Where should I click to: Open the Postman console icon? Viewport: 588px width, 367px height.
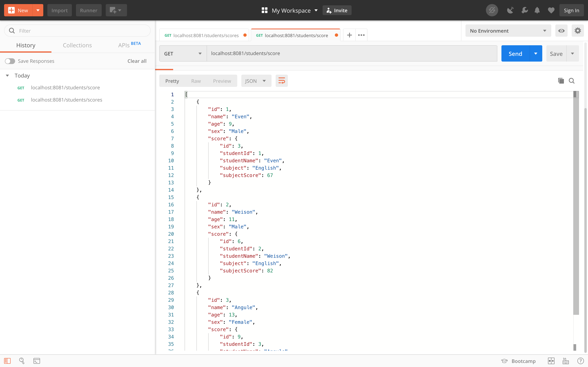[x=37, y=361]
